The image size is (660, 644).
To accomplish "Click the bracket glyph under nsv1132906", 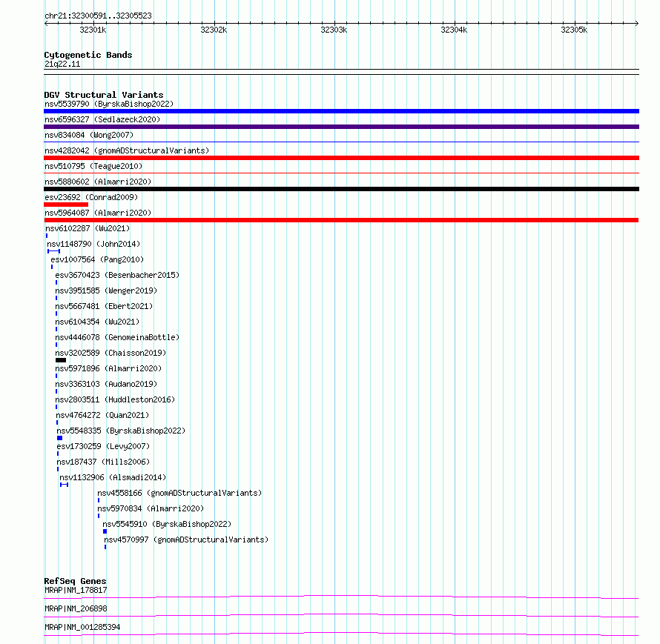I will (x=64, y=485).
